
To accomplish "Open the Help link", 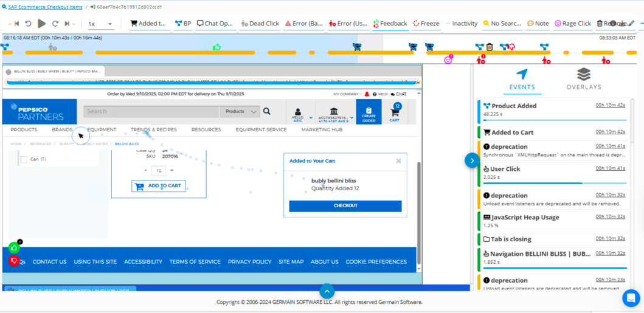I will (x=380, y=94).
